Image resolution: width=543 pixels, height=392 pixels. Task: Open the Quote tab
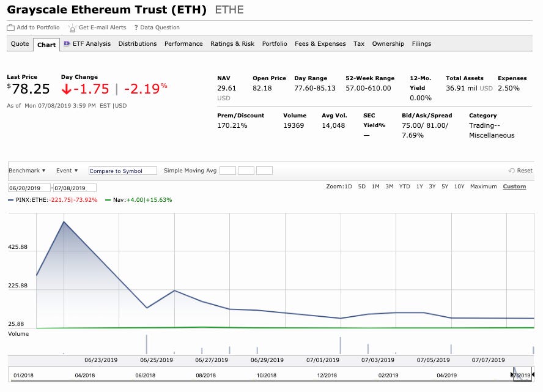[x=20, y=43]
